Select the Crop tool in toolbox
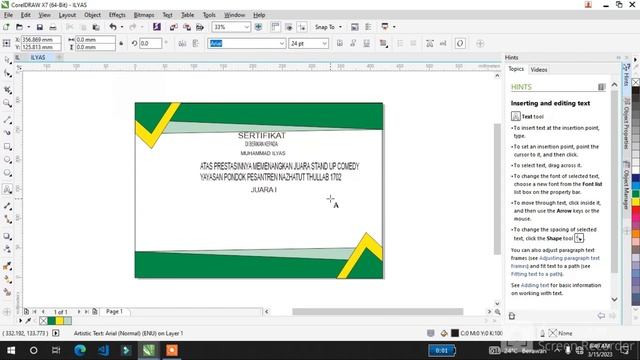The height and width of the screenshot is (360, 640). 7,89
